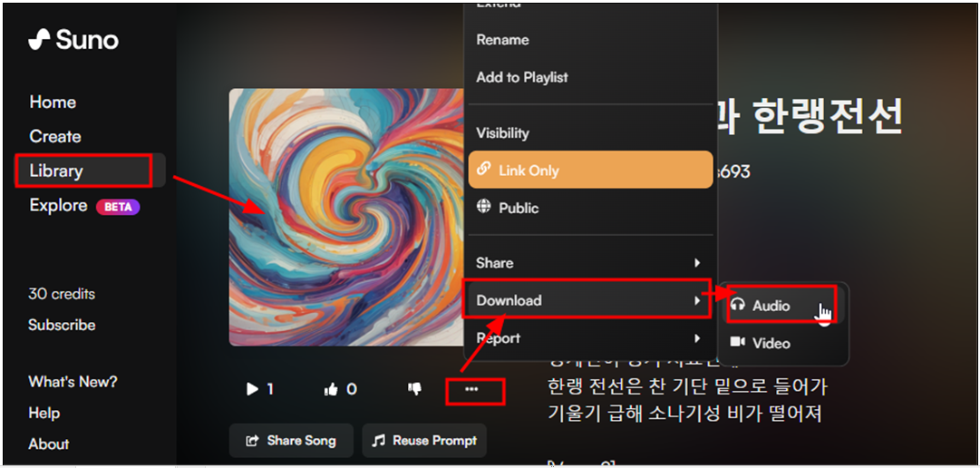Set visibility to Public
This screenshot has height=468, width=980.
pos(590,208)
